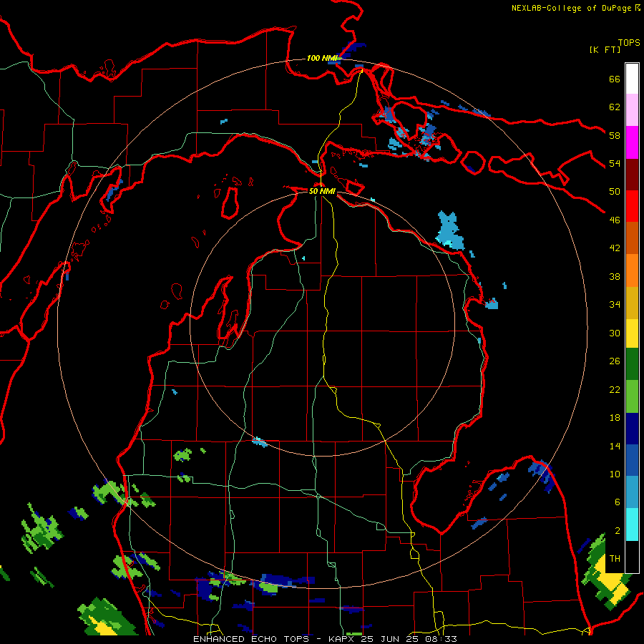Click the dark red 54 kft swatch
The width and height of the screenshot is (644, 644).
pos(632,174)
